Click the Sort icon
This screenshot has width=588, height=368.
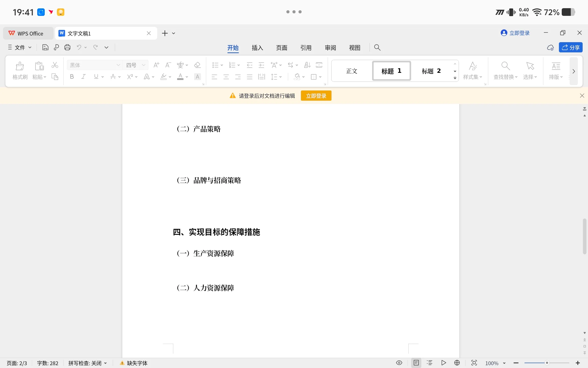tap(307, 65)
